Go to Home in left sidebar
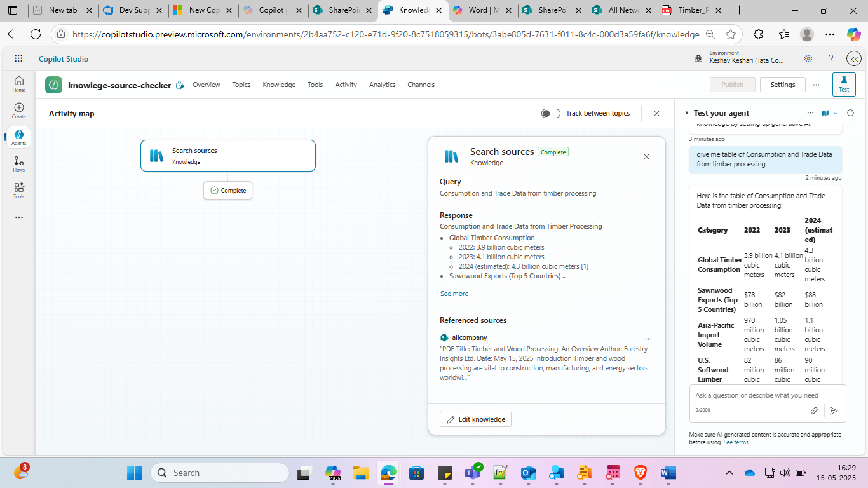Screen dimensions: 868x488 click(19, 83)
